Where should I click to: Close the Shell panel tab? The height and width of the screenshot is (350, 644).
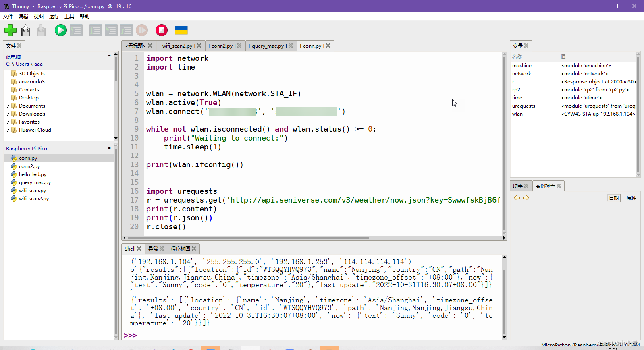pos(139,249)
